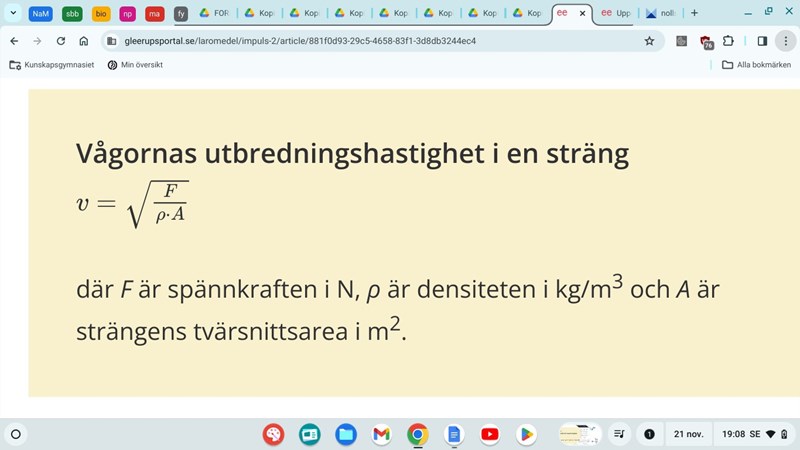Viewport: 800px width, 450px height.
Task: Open Google Docs from the shelf
Action: coord(453,434)
